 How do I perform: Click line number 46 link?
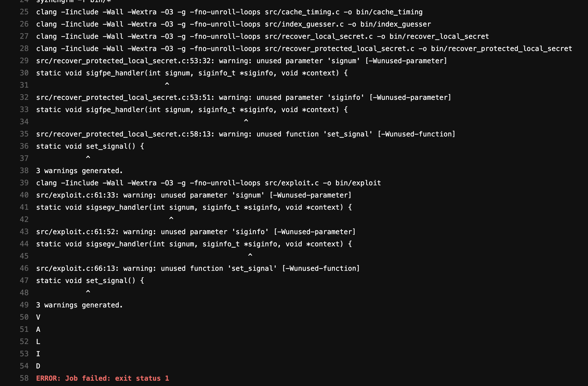pyautogui.click(x=24, y=268)
